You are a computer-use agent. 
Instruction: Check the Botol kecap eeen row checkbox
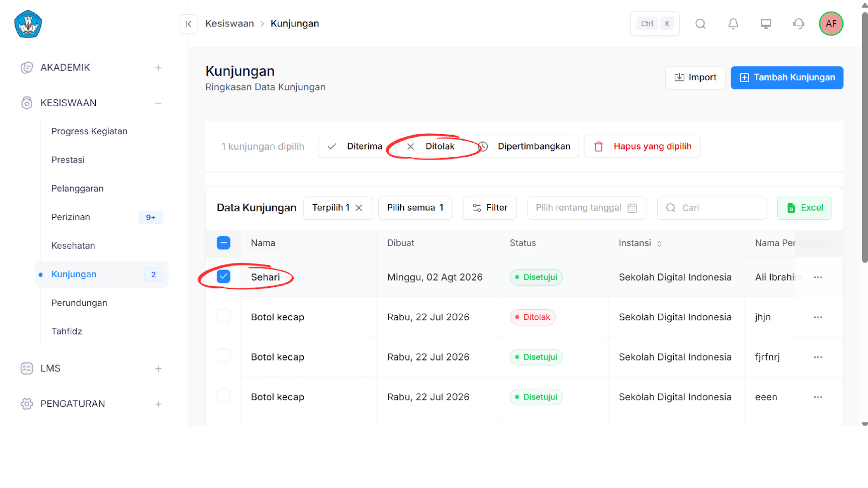pos(223,395)
